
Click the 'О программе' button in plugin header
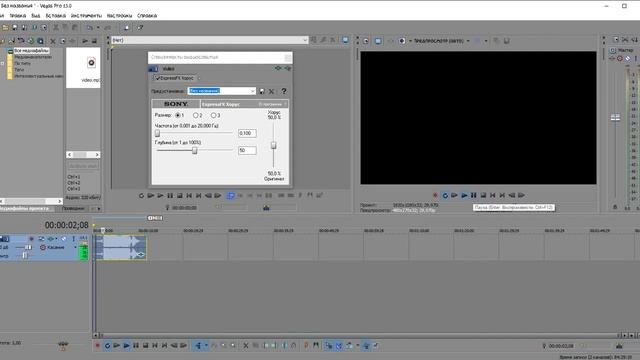click(x=271, y=104)
